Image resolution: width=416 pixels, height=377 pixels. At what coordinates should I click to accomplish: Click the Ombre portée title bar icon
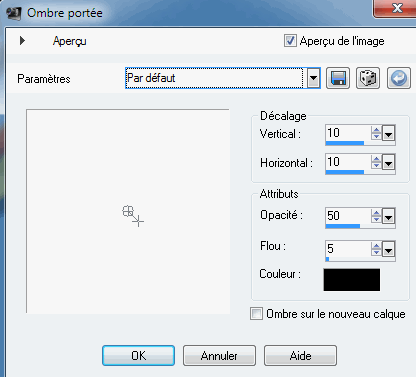tap(14, 13)
